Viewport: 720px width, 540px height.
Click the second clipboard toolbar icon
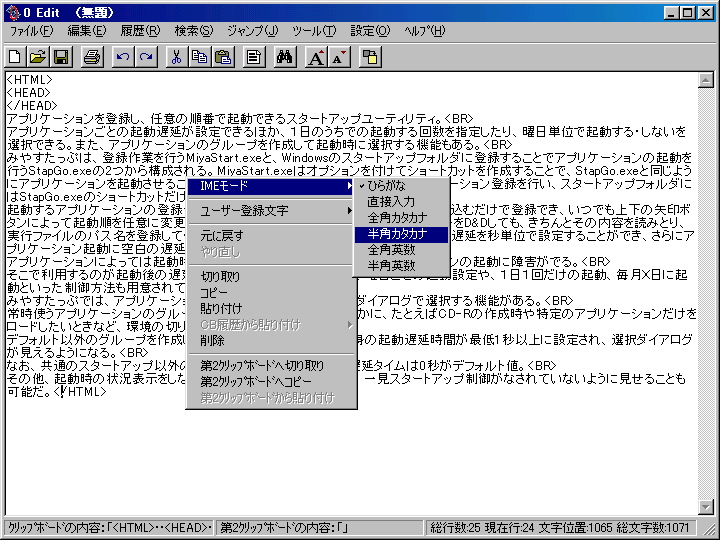point(370,57)
